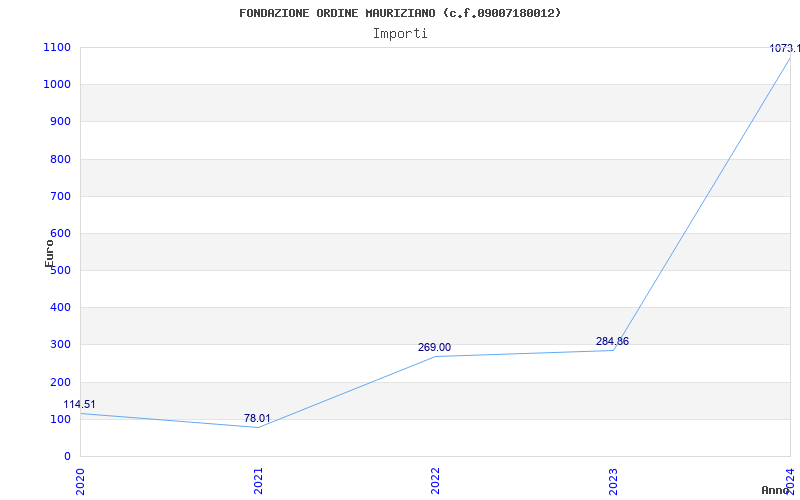Select the 2022 x-axis year label
Screen dimensions: 800x500
coord(435,482)
